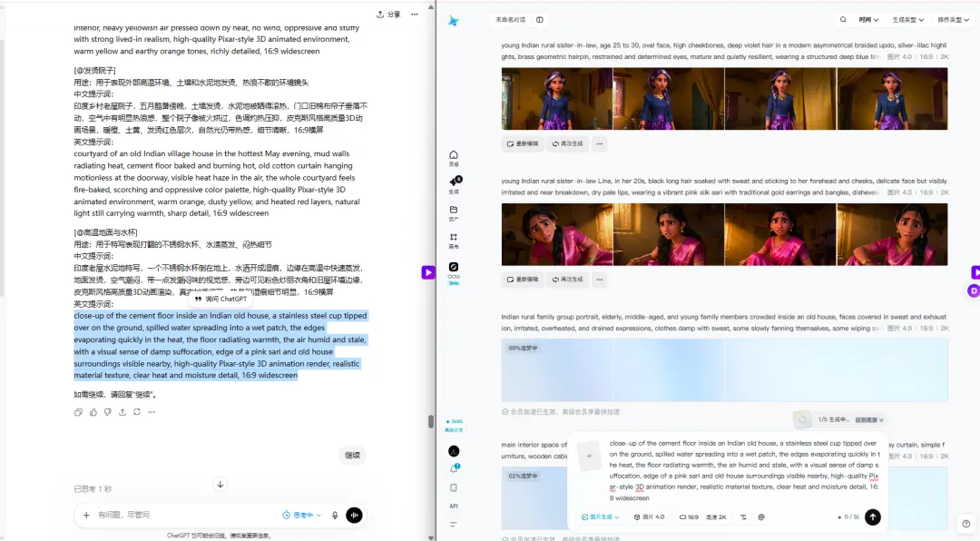Share the response via the upload arrow icon

(x=122, y=412)
